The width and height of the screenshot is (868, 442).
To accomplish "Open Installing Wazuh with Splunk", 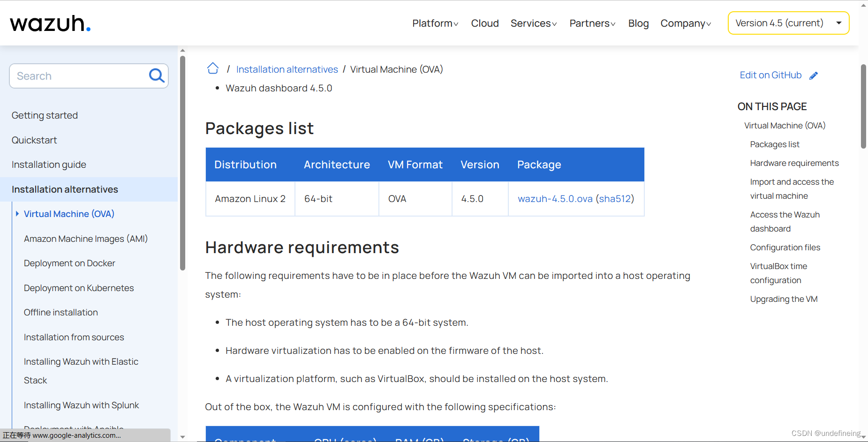I will coord(81,405).
